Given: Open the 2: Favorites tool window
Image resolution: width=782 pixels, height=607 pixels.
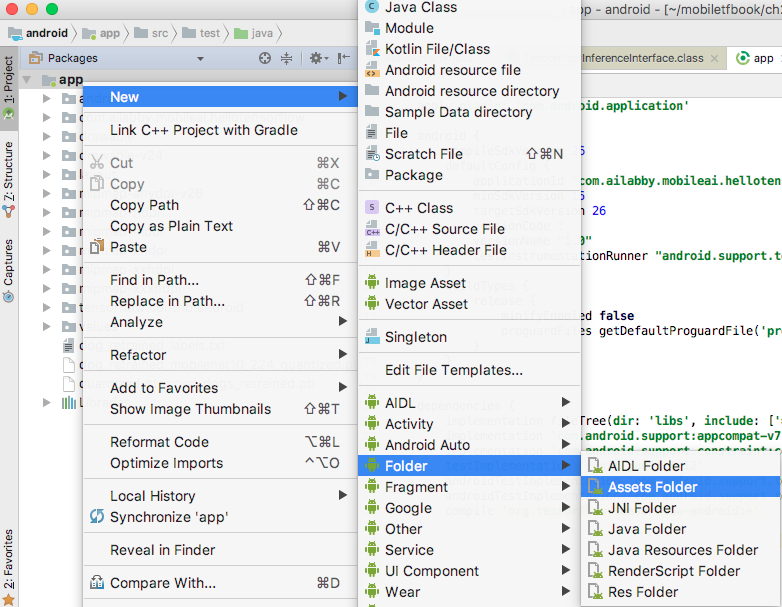Looking at the screenshot, I should point(8,567).
